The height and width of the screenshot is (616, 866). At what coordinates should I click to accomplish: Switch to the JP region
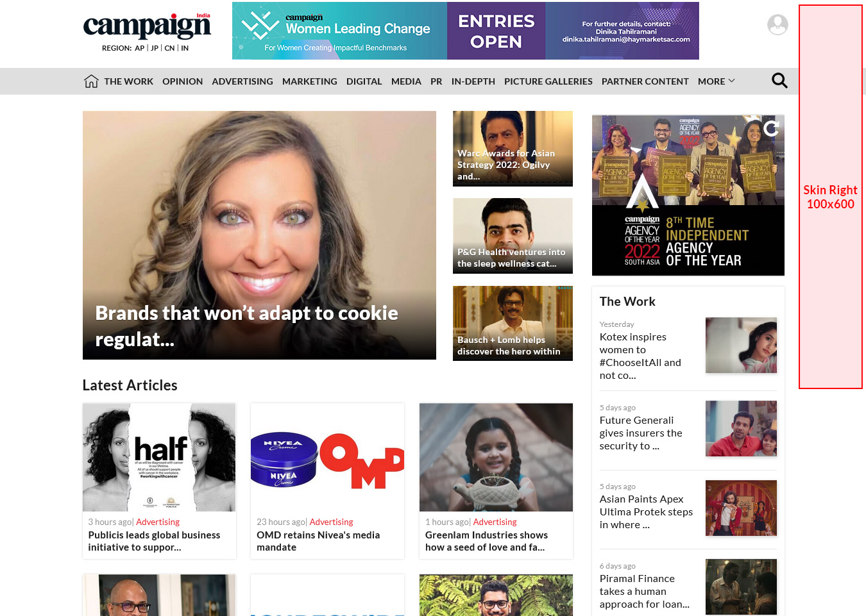(155, 48)
